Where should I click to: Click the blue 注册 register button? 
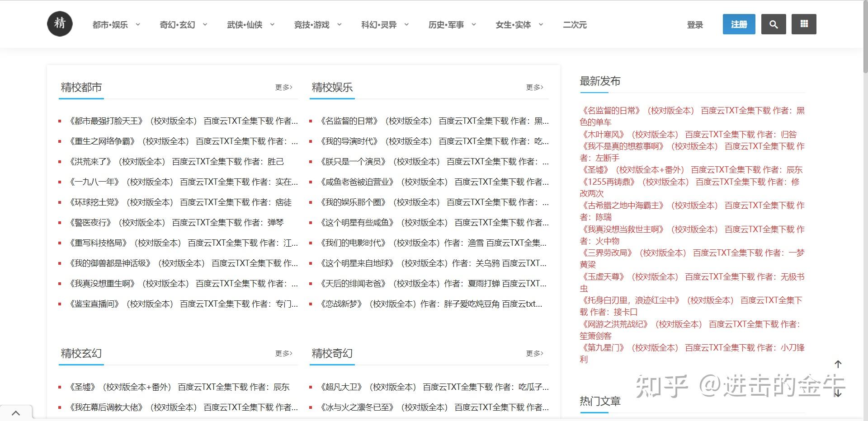point(739,24)
